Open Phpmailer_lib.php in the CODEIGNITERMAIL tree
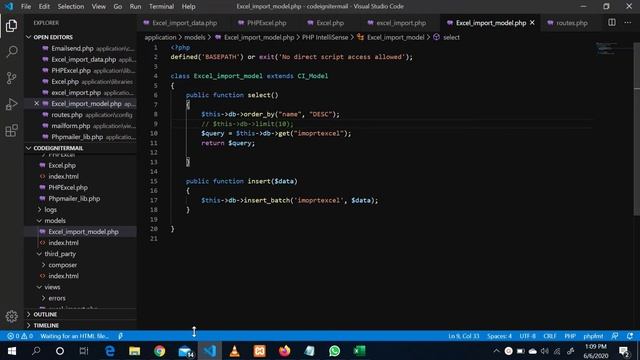 point(74,198)
